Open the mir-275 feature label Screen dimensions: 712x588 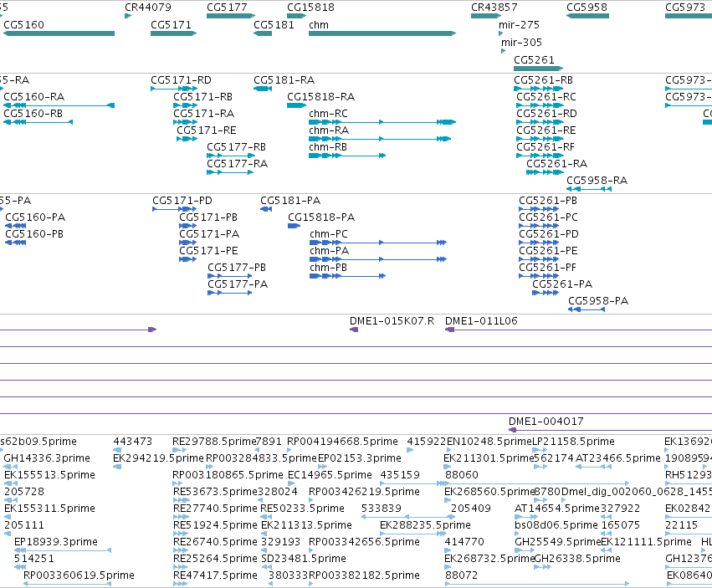[519, 24]
